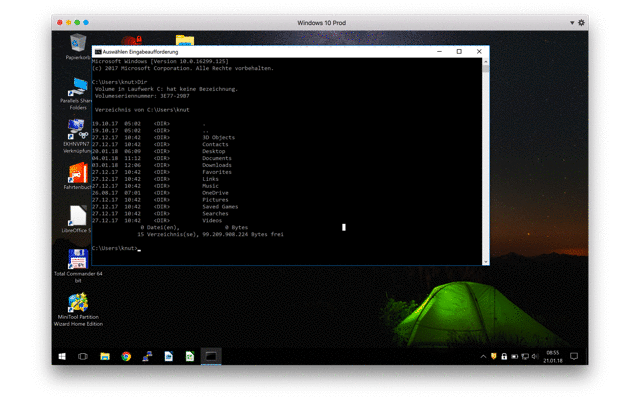Select the red padlock desktop icon
The image size is (640, 400).
point(131,40)
